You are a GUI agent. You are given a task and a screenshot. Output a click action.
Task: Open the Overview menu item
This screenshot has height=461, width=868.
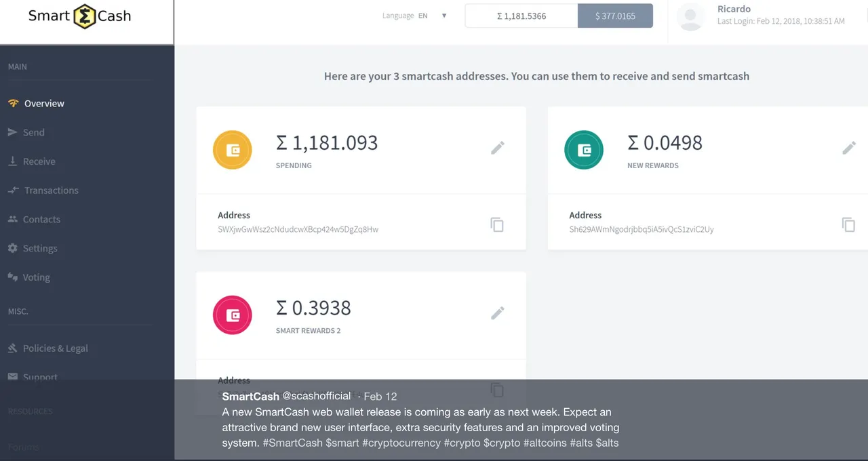(x=44, y=104)
